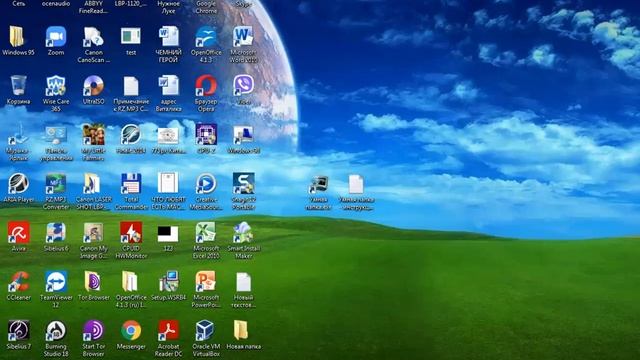Image resolution: width=640 pixels, height=360 pixels.
Task: Launch the Creative MediaSource player icon
Action: [x=206, y=184]
